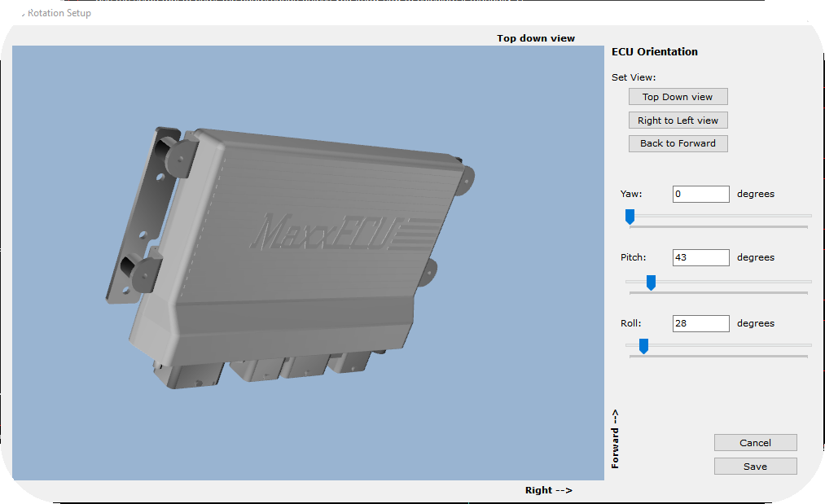Click the ECU Orientation heading
The image size is (825, 504).
pos(655,52)
